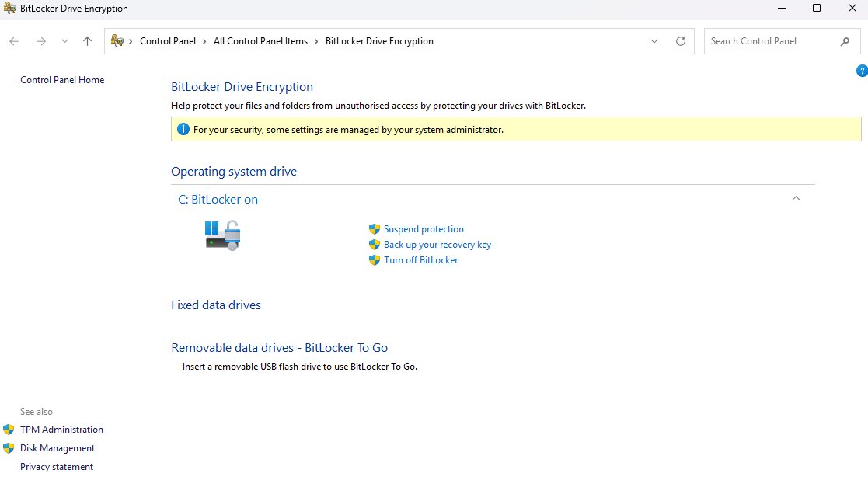This screenshot has width=868, height=484.
Task: Click the breadcrumb chevron after Control Panel
Action: (x=204, y=41)
